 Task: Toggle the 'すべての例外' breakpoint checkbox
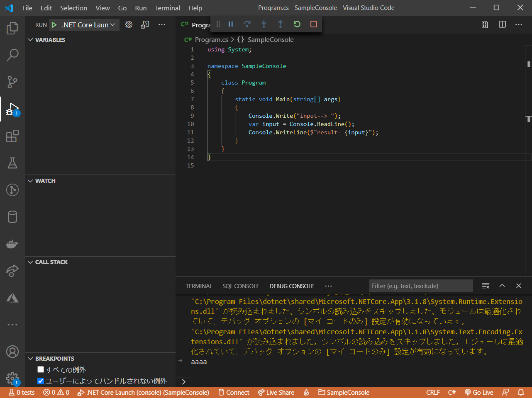click(x=41, y=369)
